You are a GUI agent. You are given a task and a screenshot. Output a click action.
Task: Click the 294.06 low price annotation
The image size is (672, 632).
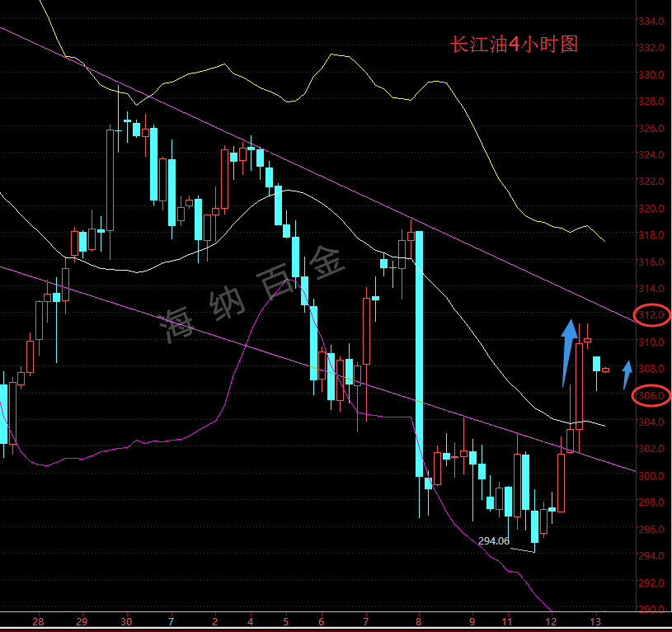pyautogui.click(x=493, y=541)
